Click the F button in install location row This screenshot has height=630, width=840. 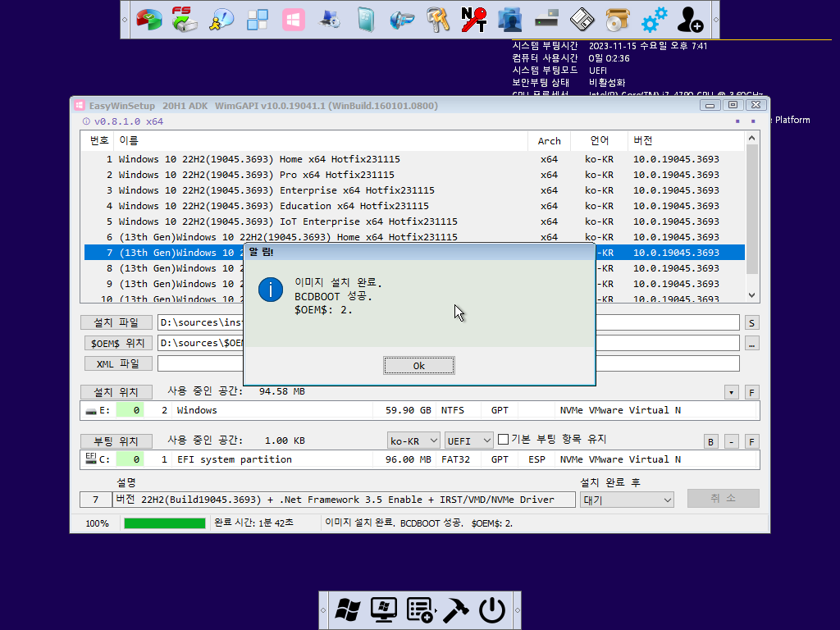[x=751, y=392]
